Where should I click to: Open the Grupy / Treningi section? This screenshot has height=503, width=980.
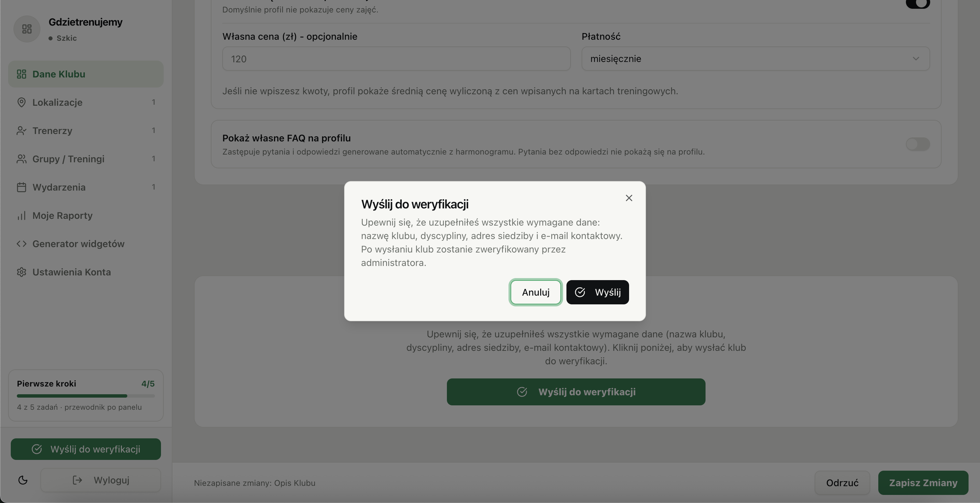tap(86, 159)
